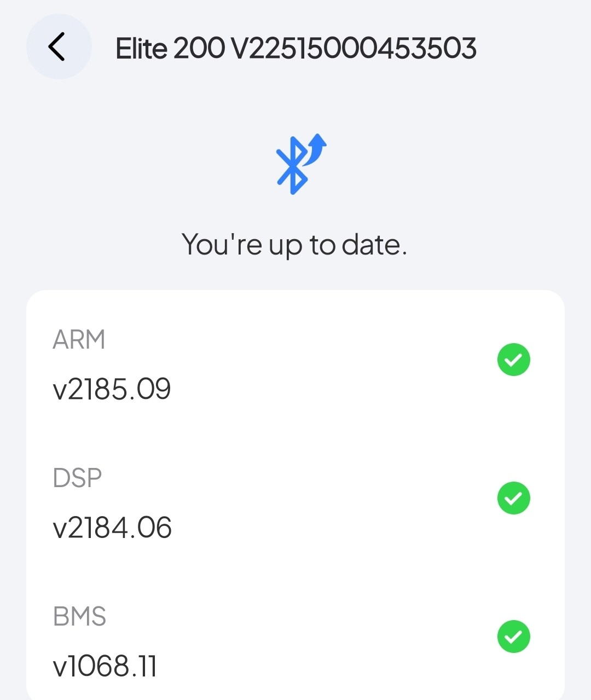Click the ARM label text
Viewport: 591px width, 700px height.
(x=79, y=340)
